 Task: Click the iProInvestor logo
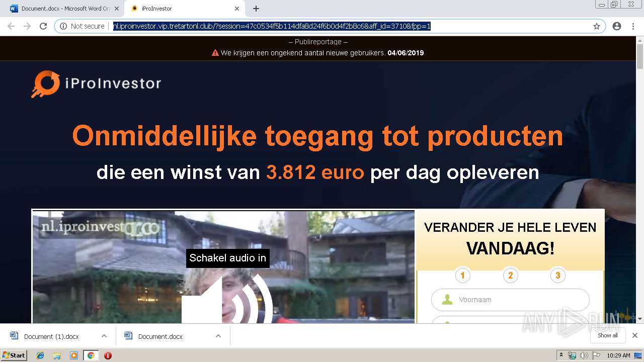(96, 83)
